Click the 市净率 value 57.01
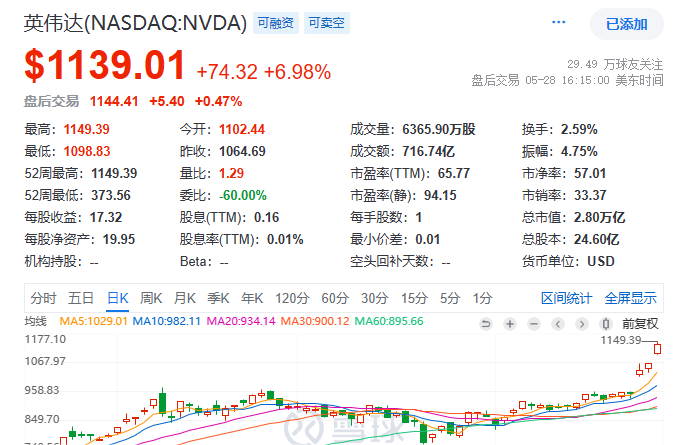This screenshot has width=686, height=445. [590, 173]
